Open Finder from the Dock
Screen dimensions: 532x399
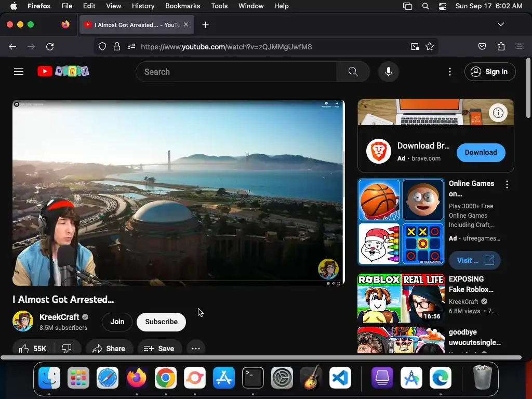coord(49,378)
